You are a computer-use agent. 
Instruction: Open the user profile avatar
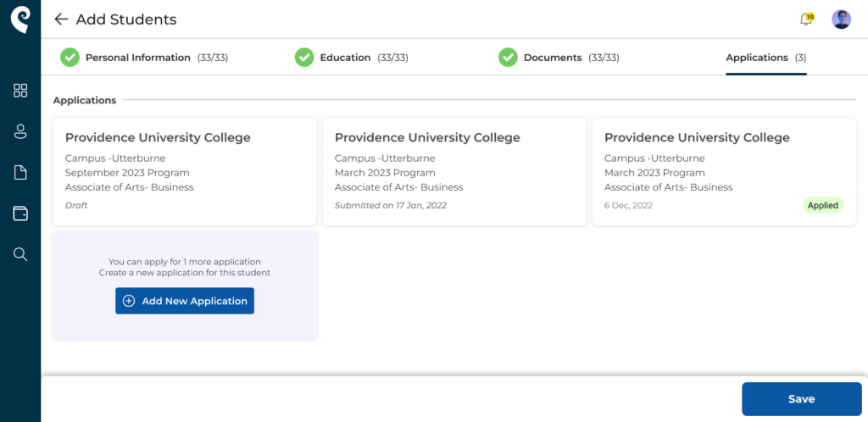[x=841, y=19]
